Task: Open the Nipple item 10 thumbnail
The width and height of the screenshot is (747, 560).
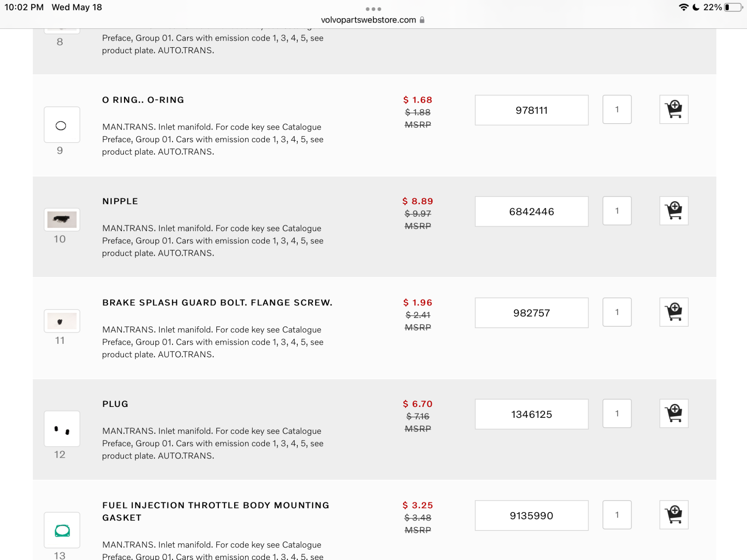Action: pos(62,220)
